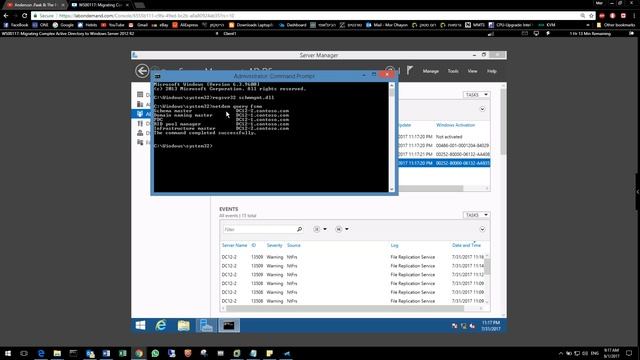Open Outlook from the host taskbar
The image size is (640, 360).
[90, 353]
